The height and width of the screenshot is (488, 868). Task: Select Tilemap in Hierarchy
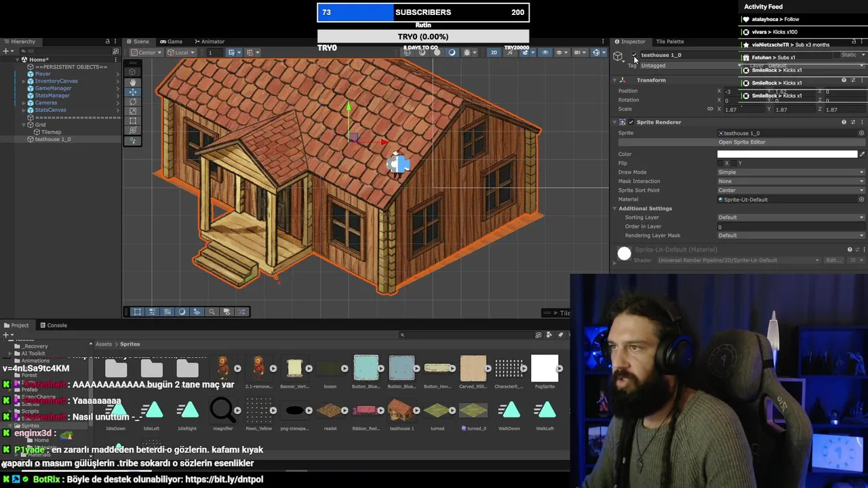click(x=51, y=132)
